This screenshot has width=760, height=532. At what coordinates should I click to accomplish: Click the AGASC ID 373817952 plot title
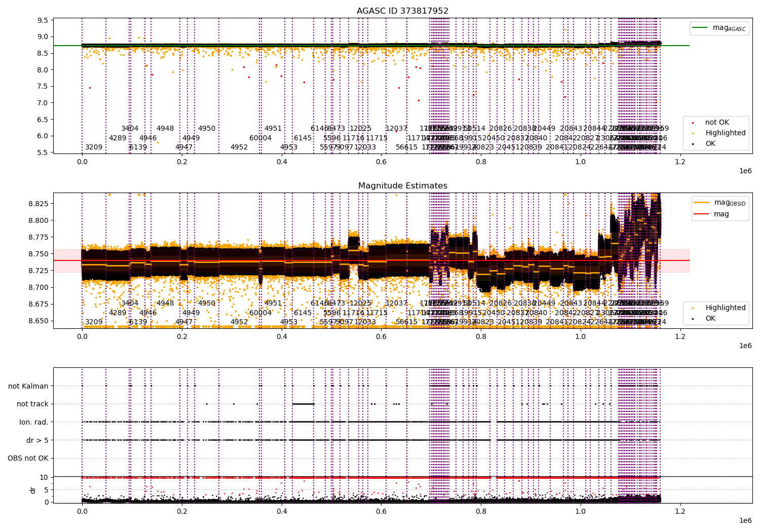click(x=402, y=11)
